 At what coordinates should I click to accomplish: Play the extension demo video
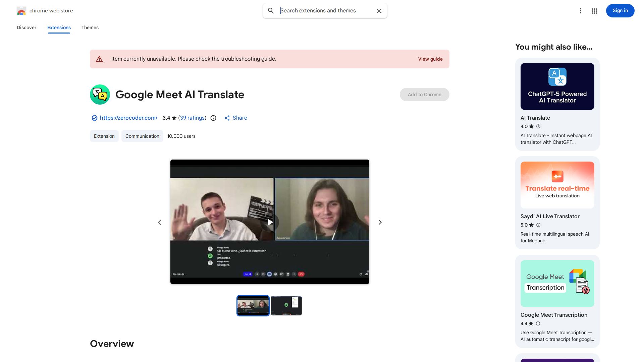tap(270, 222)
